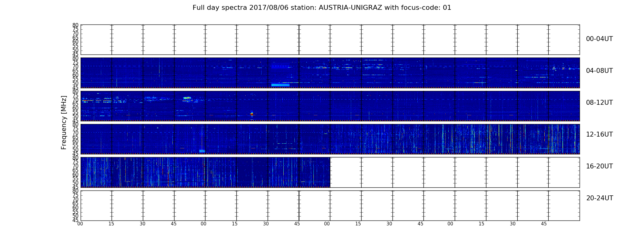Click the 04-08UT spectrogram panel
Image resolution: width=644 pixels, height=245 pixels.
tap(330, 73)
